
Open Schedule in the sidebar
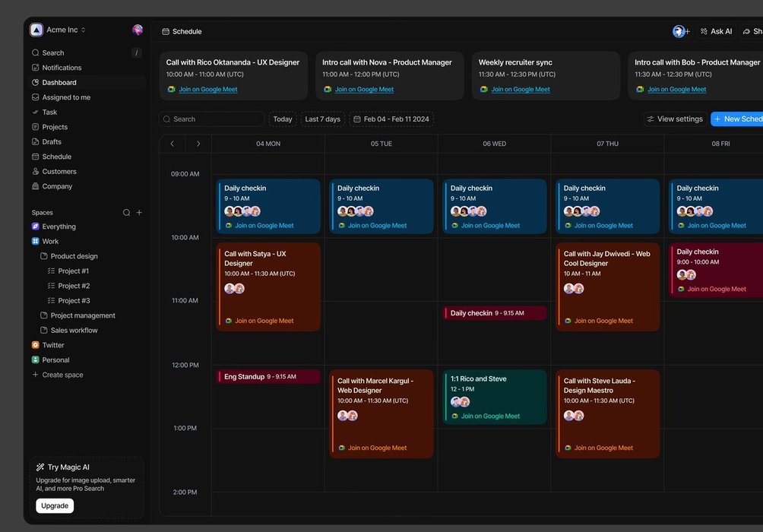coord(87,157)
